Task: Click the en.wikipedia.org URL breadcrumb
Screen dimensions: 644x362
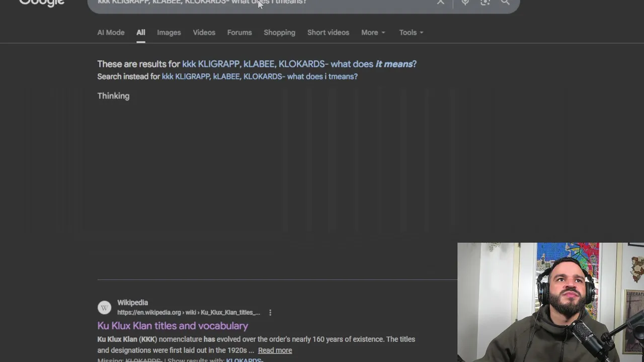Action: [x=189, y=313]
